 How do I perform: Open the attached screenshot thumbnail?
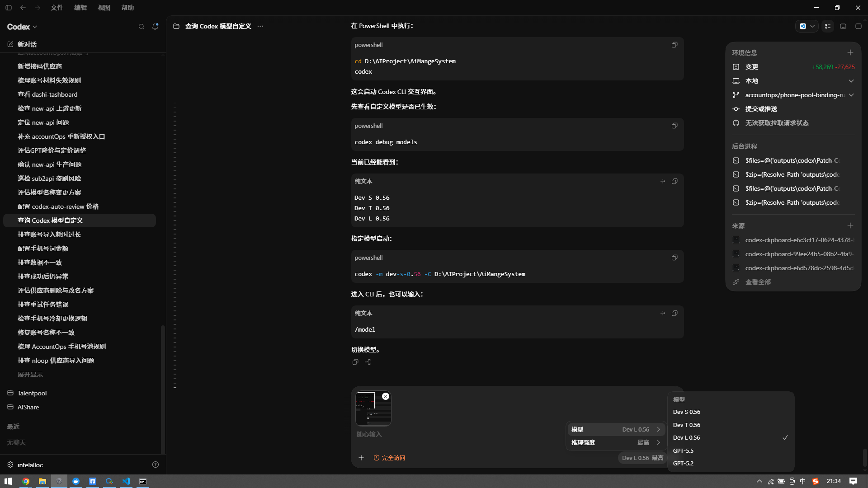373,409
